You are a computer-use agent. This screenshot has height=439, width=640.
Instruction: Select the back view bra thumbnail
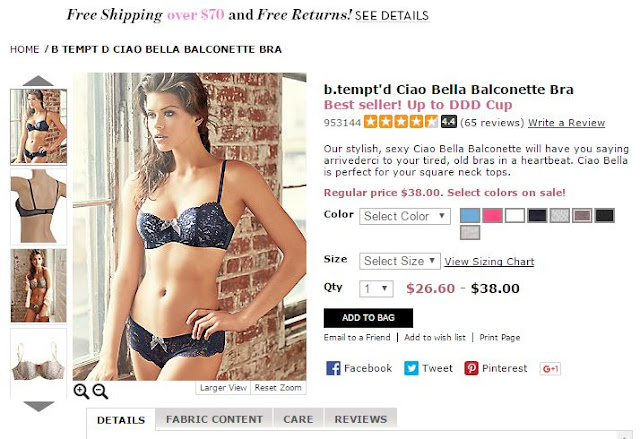(38, 206)
